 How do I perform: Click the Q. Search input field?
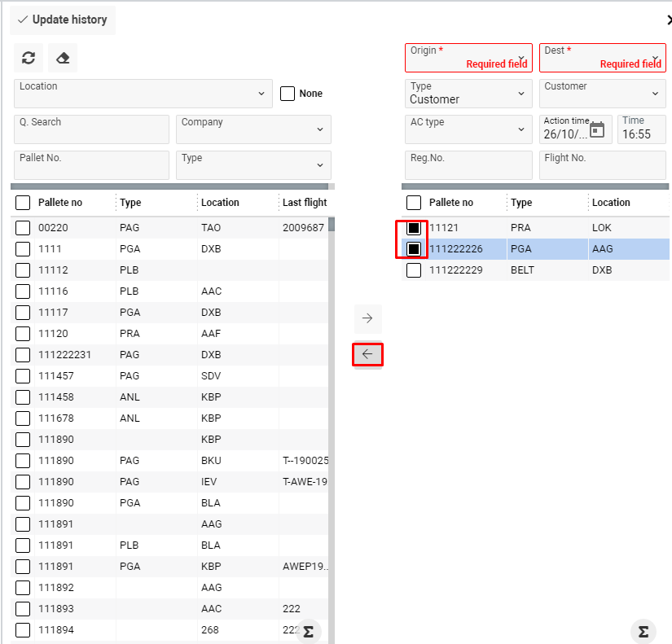pos(91,129)
